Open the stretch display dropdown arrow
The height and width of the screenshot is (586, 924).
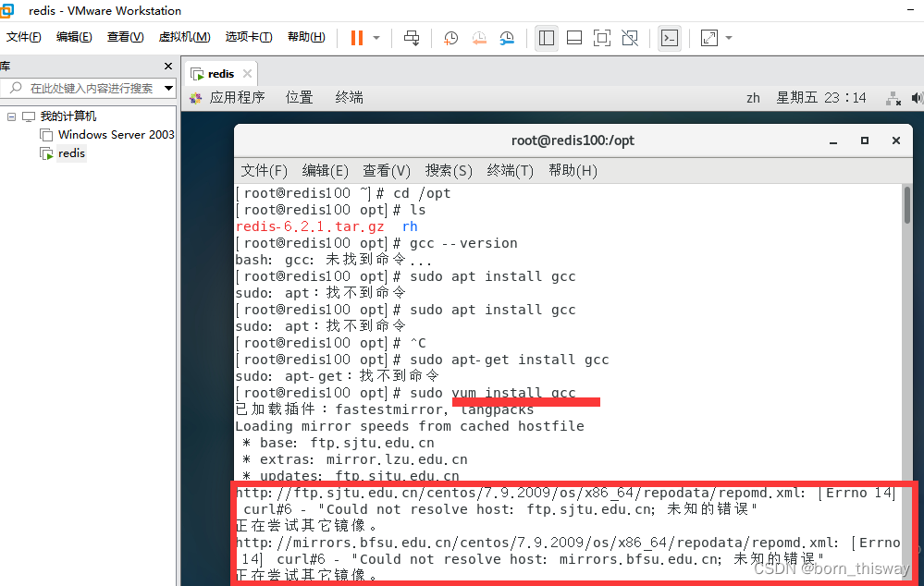(x=729, y=38)
